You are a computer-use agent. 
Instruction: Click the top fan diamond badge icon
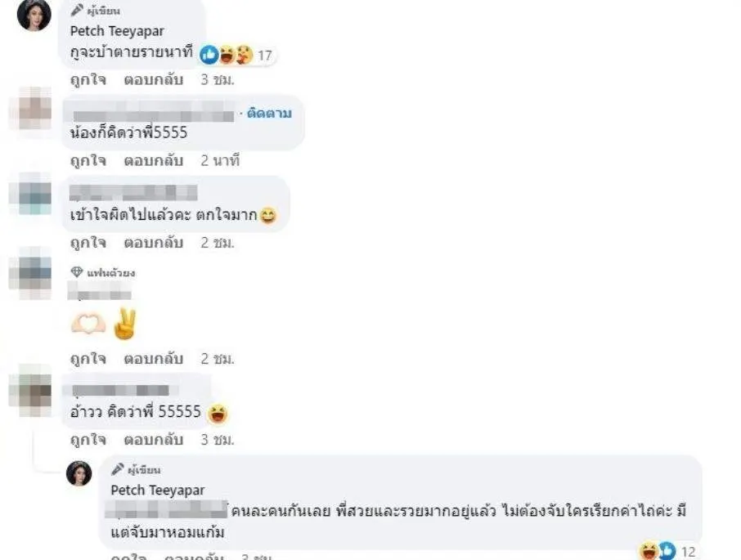[x=77, y=272]
